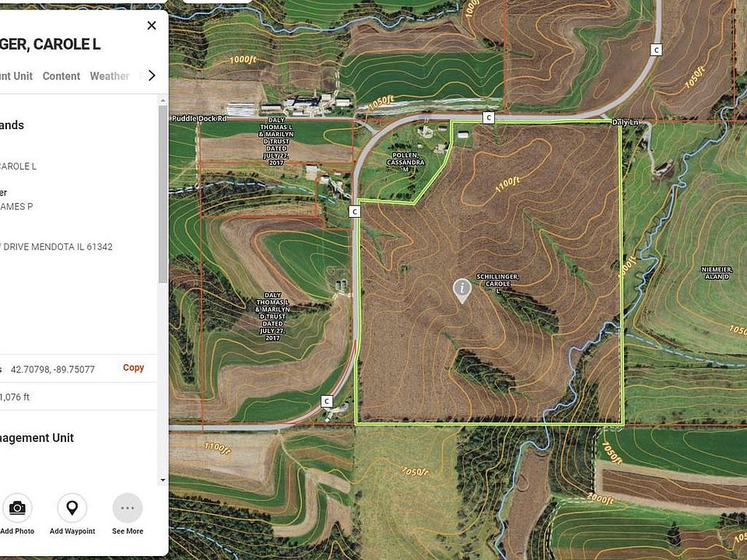The height and width of the screenshot is (560, 747).
Task: Copy the parcel coordinates
Action: [133, 368]
